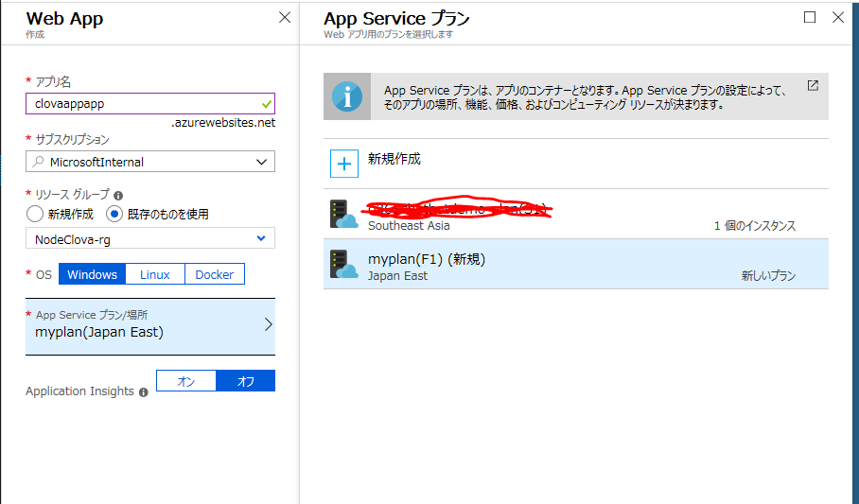
Task: Choose Windows as the OS
Action: coord(92,274)
